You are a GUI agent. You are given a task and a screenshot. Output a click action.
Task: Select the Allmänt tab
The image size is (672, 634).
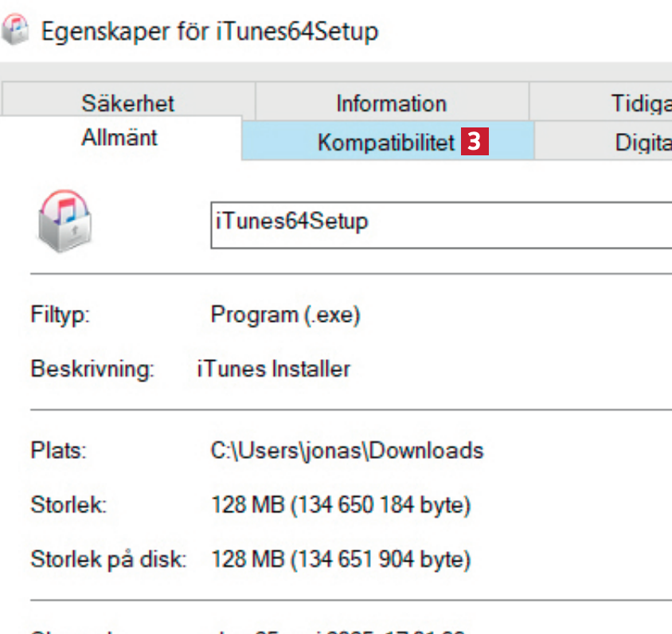(119, 138)
